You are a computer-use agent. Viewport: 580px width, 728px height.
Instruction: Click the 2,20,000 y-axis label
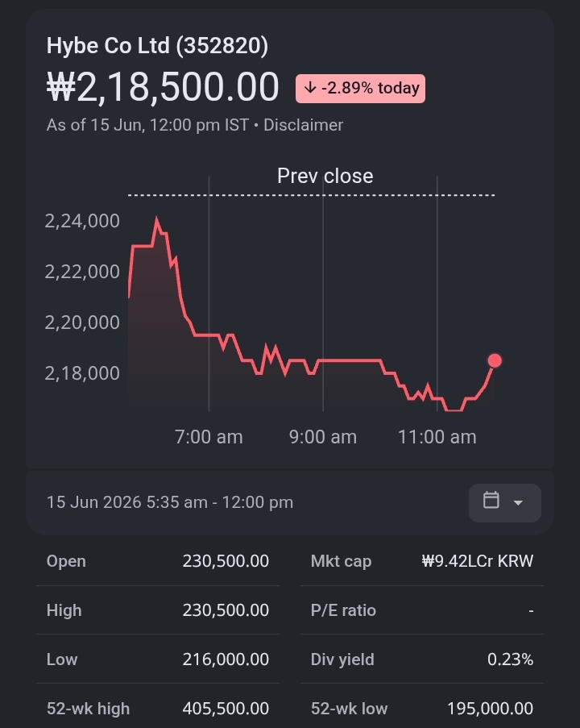point(82,322)
